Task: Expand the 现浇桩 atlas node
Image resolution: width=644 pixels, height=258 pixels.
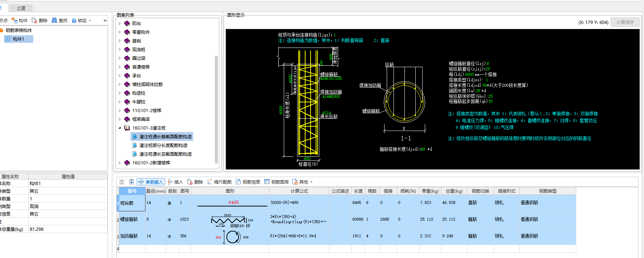Action: tap(120, 49)
